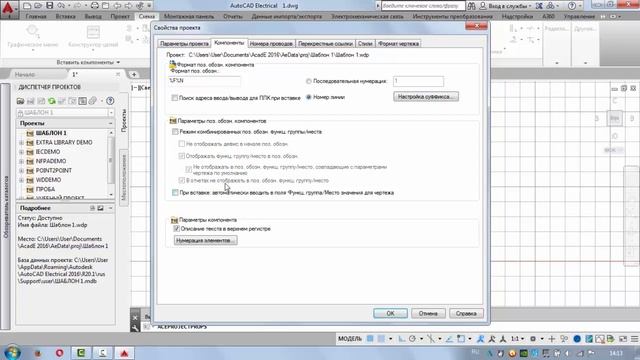Click the Open file icon in quick access toolbar
Screen dimensions: 640x360
38,6
